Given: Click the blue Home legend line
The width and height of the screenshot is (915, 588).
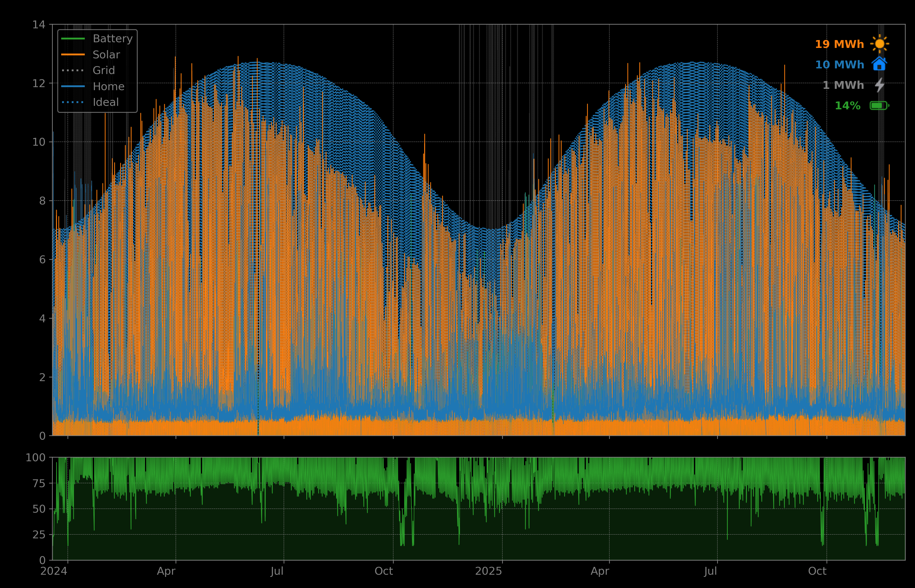Looking at the screenshot, I should (73, 87).
